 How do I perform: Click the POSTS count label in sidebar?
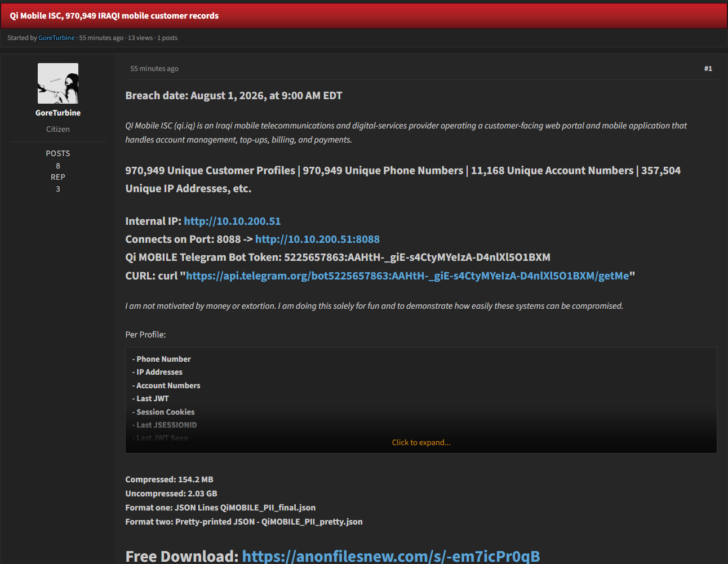[58, 153]
